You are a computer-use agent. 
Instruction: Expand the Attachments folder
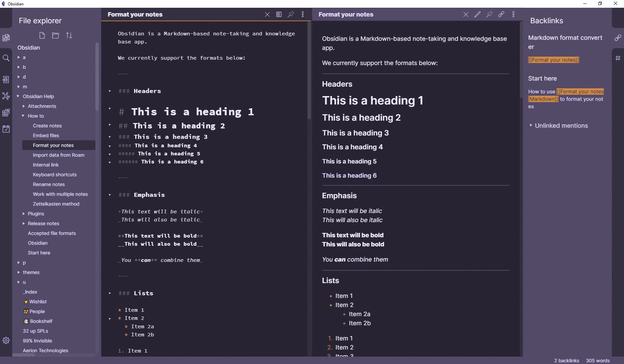(x=24, y=106)
